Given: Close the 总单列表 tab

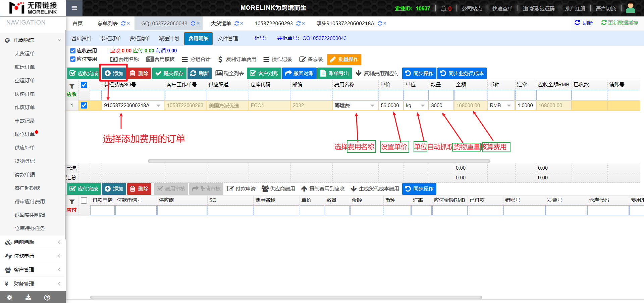Looking at the screenshot, I should (128, 24).
